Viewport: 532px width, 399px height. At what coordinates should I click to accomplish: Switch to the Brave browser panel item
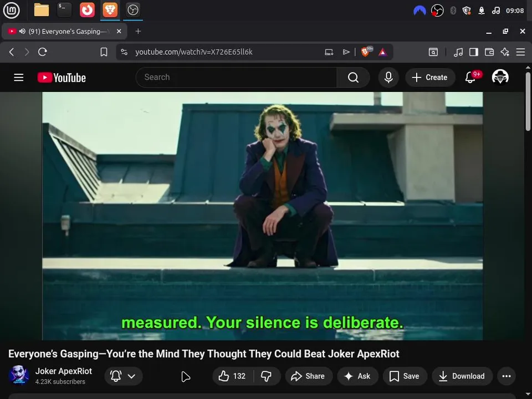click(110, 10)
